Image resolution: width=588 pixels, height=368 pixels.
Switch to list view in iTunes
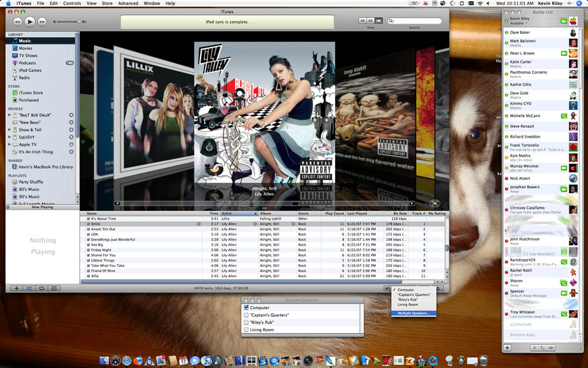tap(362, 21)
